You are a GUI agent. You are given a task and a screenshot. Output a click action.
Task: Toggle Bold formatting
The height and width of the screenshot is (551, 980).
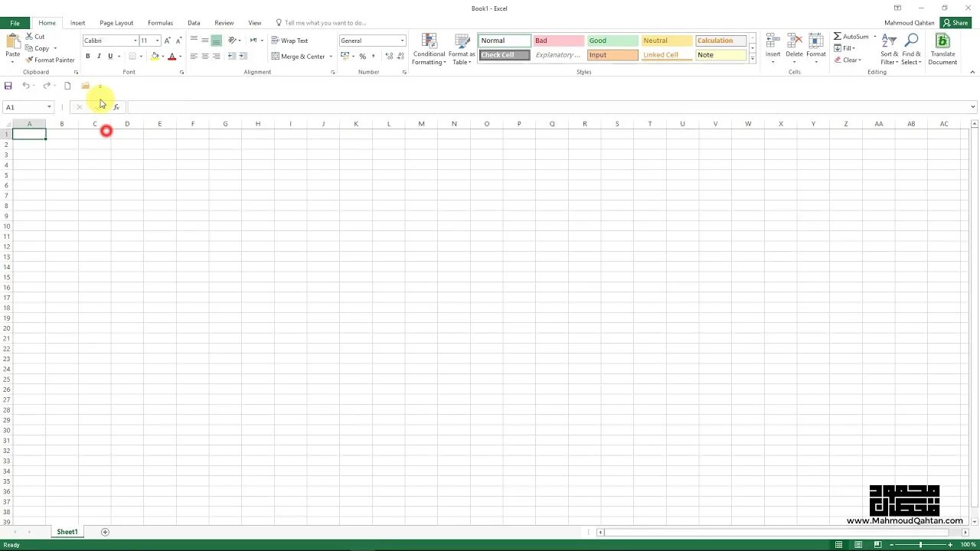88,56
